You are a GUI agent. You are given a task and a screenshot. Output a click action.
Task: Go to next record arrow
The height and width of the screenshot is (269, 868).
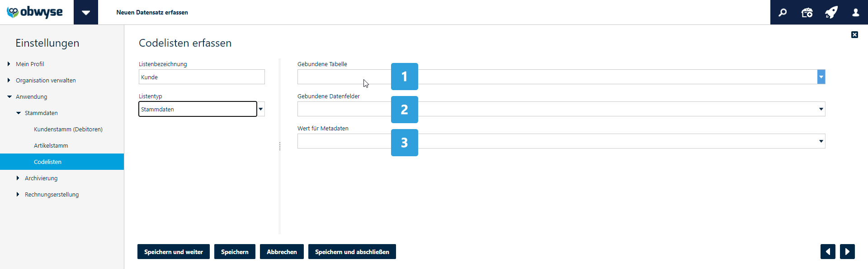coord(847,251)
